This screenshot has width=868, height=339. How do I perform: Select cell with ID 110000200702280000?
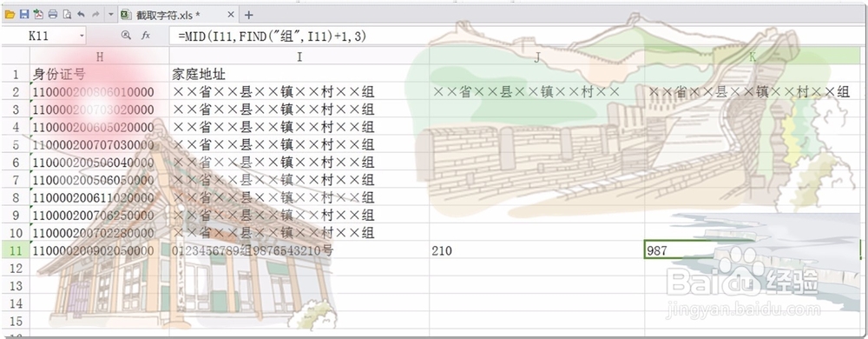click(100, 233)
